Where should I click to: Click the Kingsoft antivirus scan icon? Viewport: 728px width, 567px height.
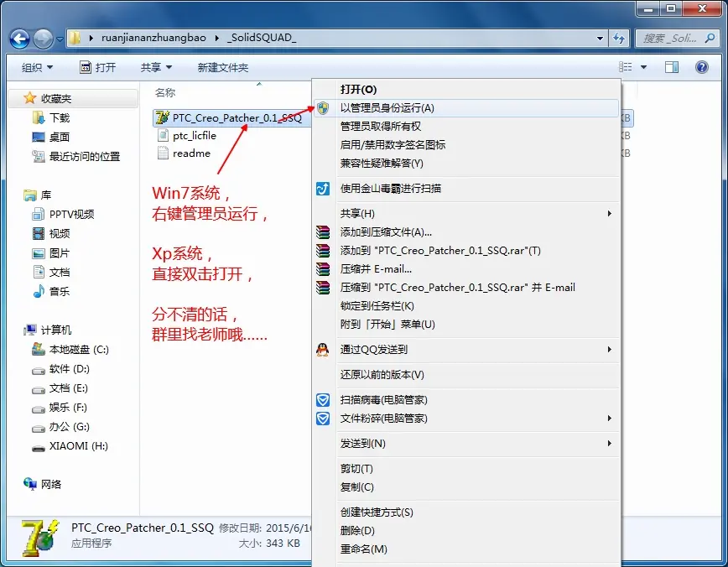tap(323, 189)
